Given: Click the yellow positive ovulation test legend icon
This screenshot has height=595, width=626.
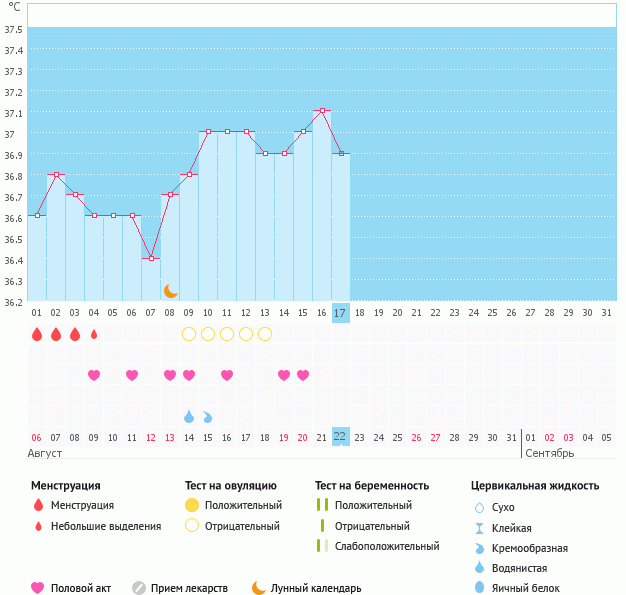Looking at the screenshot, I should pos(190,506).
